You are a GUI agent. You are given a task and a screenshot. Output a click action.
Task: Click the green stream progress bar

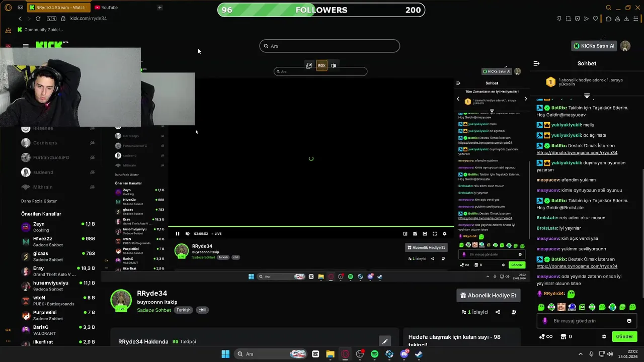point(311,227)
